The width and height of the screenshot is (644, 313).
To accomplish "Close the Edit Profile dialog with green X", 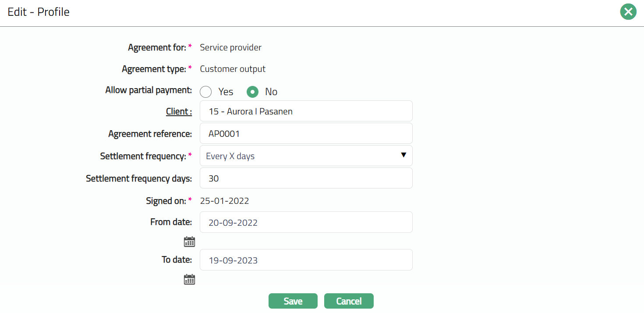I will coord(628,12).
